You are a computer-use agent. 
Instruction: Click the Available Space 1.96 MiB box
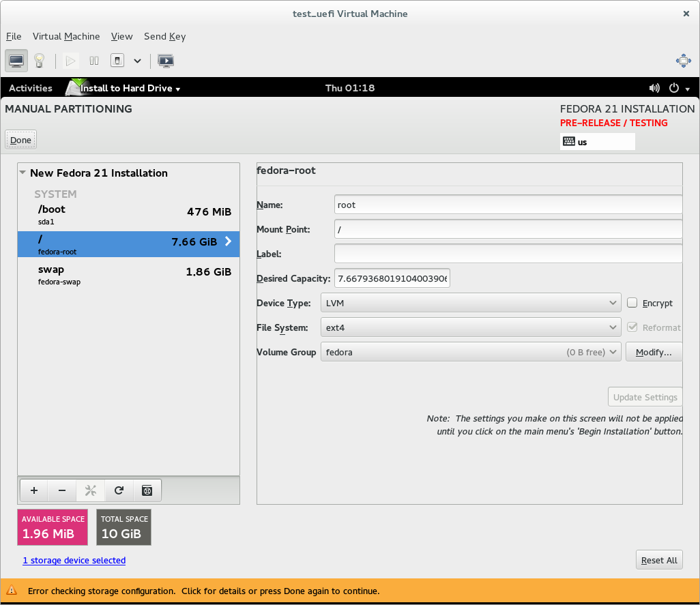53,527
